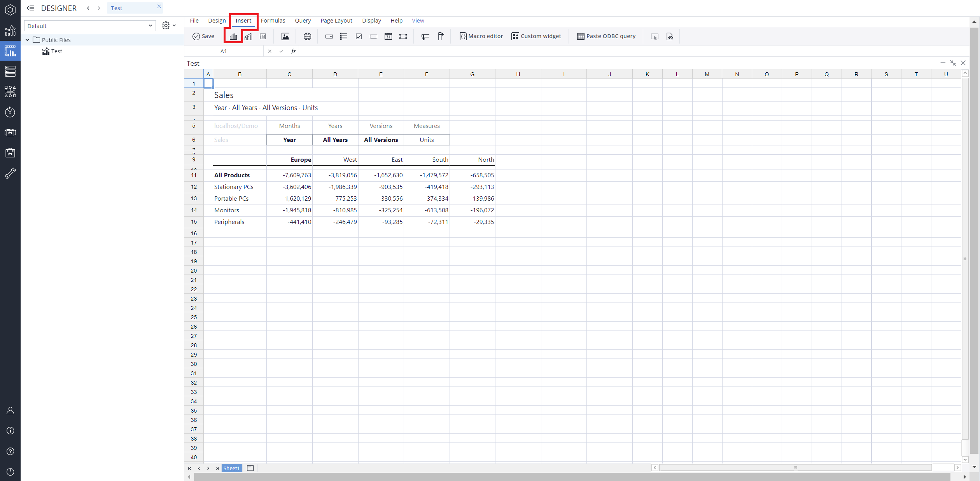980x481 pixels.
Task: Insert a chart into the spreadsheet
Action: coord(233,36)
